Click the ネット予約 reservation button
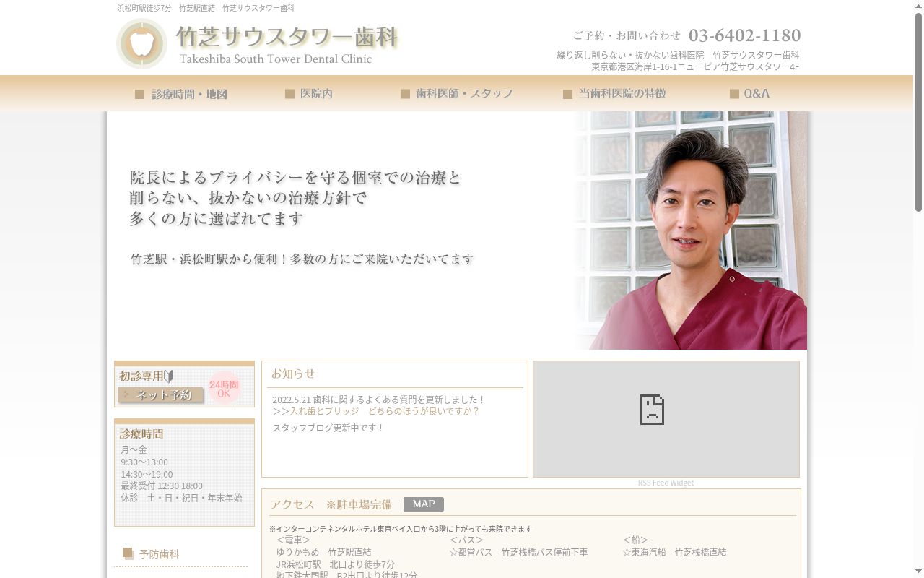This screenshot has height=578, width=924. 161,395
